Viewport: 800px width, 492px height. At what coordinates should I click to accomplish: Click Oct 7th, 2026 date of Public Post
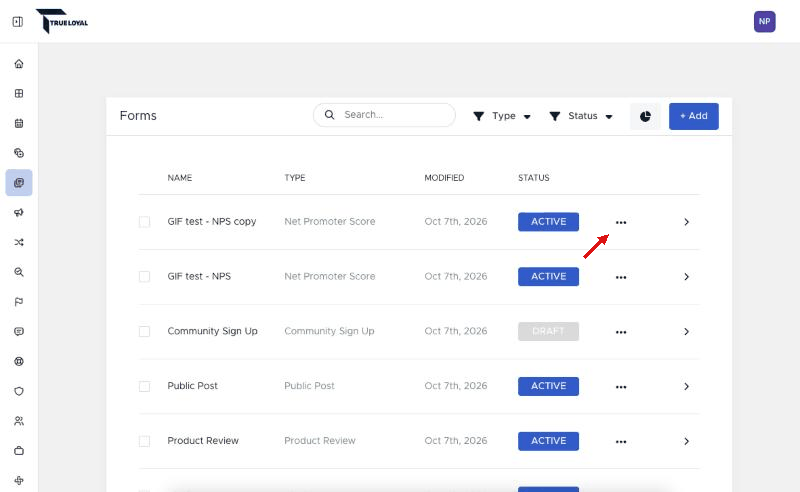456,386
